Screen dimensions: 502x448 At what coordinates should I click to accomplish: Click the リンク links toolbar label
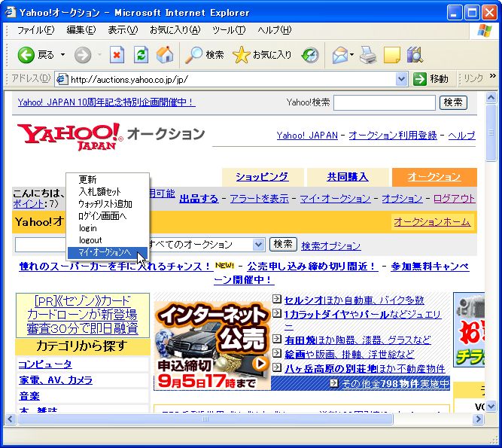[473, 78]
